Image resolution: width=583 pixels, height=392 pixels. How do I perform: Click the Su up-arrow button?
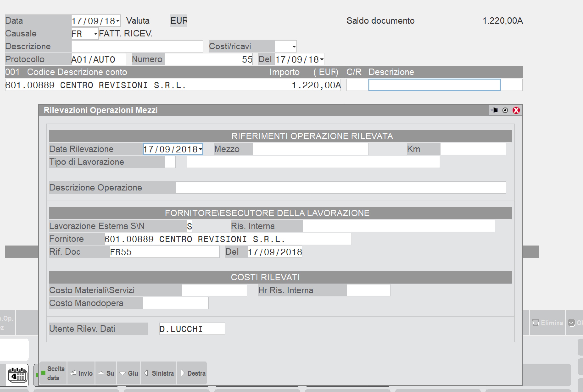click(x=106, y=373)
